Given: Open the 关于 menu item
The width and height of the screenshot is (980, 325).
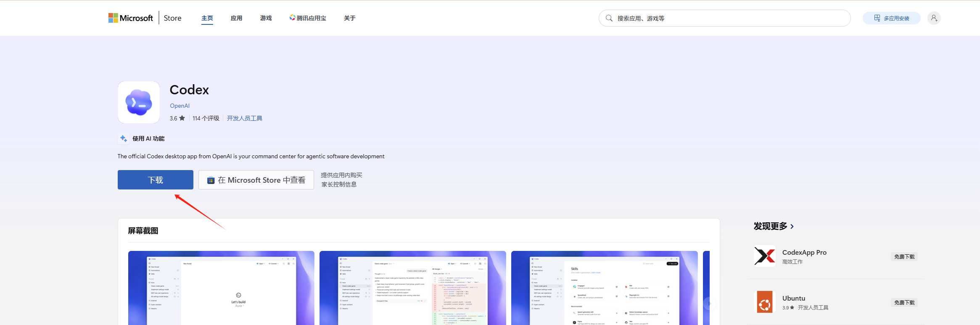Looking at the screenshot, I should [x=349, y=18].
